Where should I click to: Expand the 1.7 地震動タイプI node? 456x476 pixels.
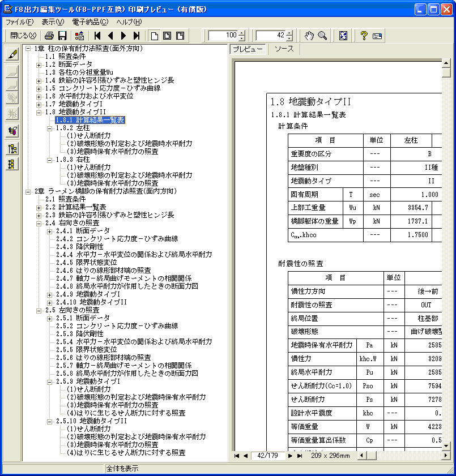tap(39, 105)
